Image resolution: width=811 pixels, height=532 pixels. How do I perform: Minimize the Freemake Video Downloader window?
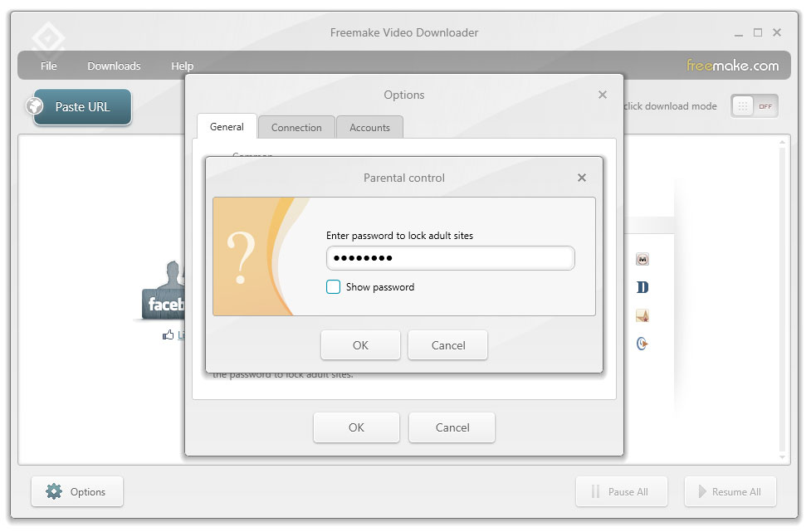739,33
